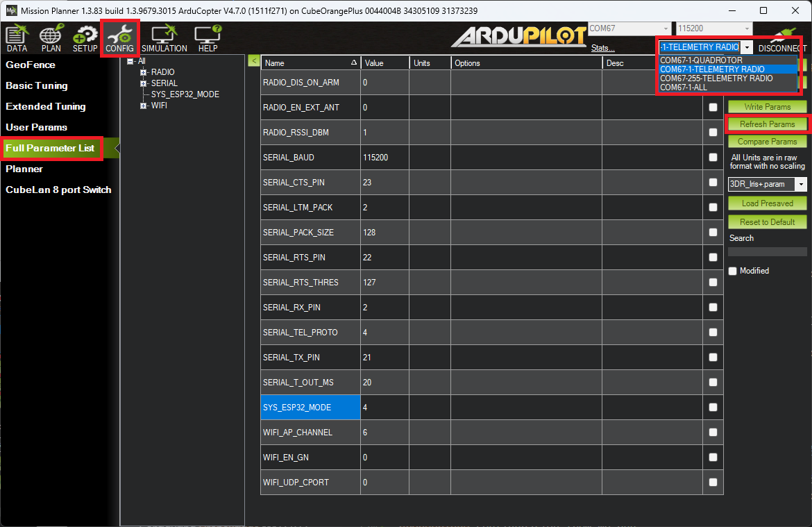This screenshot has height=527, width=812.
Task: Click the Load Presaved button
Action: point(767,203)
